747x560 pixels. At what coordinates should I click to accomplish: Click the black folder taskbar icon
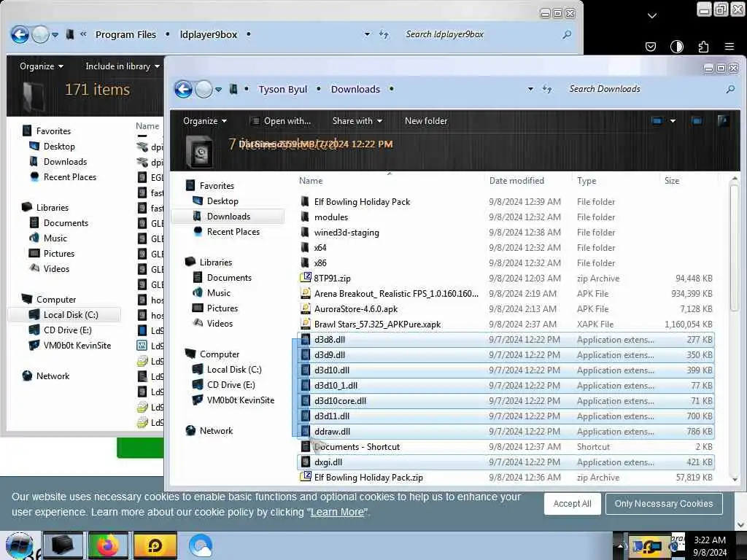[x=63, y=545]
